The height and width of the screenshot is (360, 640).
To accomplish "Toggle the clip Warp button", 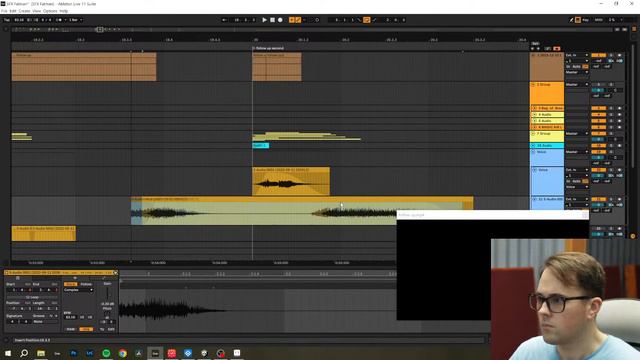I will [70, 284].
